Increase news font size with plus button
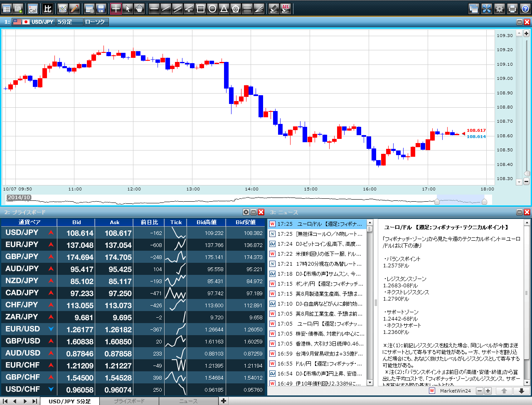The width and height of the screenshot is (532, 405). point(488,391)
